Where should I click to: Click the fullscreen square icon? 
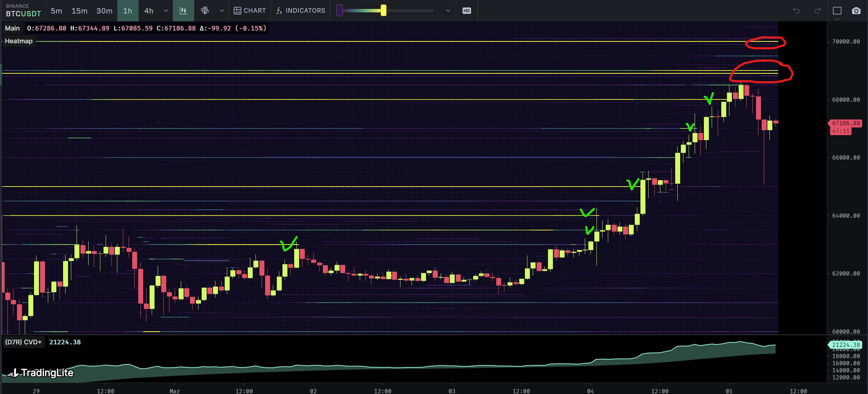pos(837,11)
